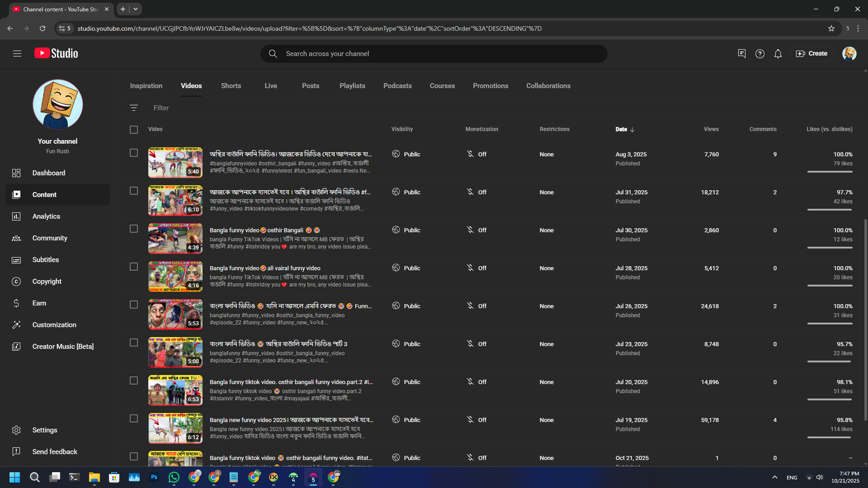
Task: Tick checkbox for Jul 26, 2025 video
Action: point(134,305)
